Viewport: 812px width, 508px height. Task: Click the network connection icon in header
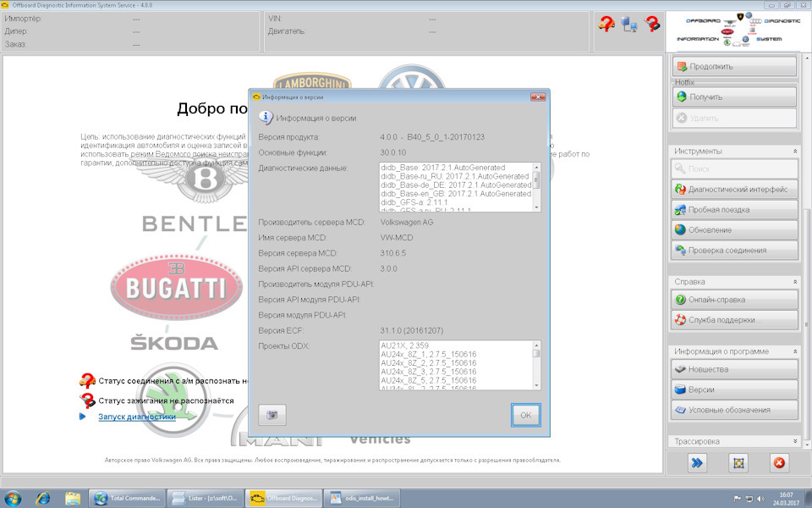pos(628,24)
